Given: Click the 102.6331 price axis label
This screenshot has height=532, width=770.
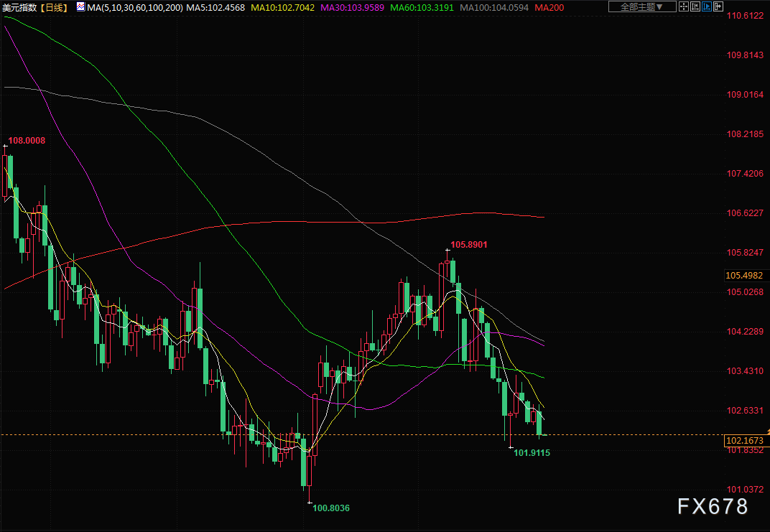Looking at the screenshot, I should tap(745, 411).
